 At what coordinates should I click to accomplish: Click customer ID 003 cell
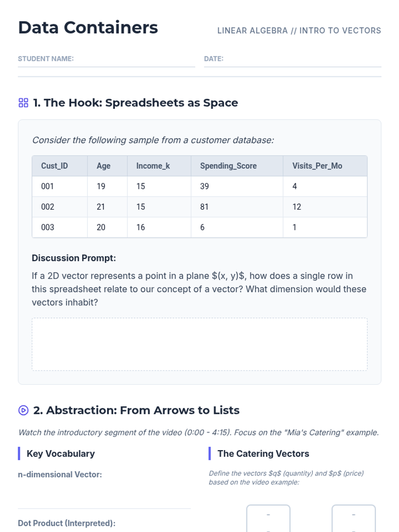48,227
